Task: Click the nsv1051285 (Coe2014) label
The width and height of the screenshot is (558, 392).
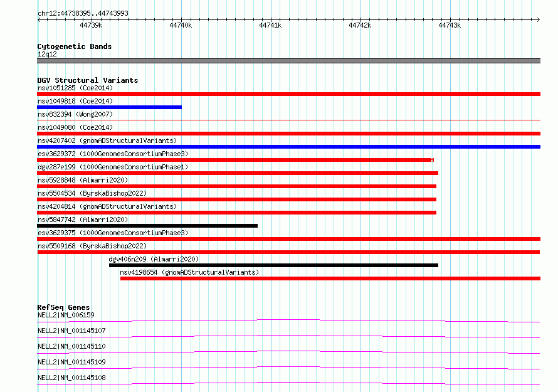Action: pos(75,88)
